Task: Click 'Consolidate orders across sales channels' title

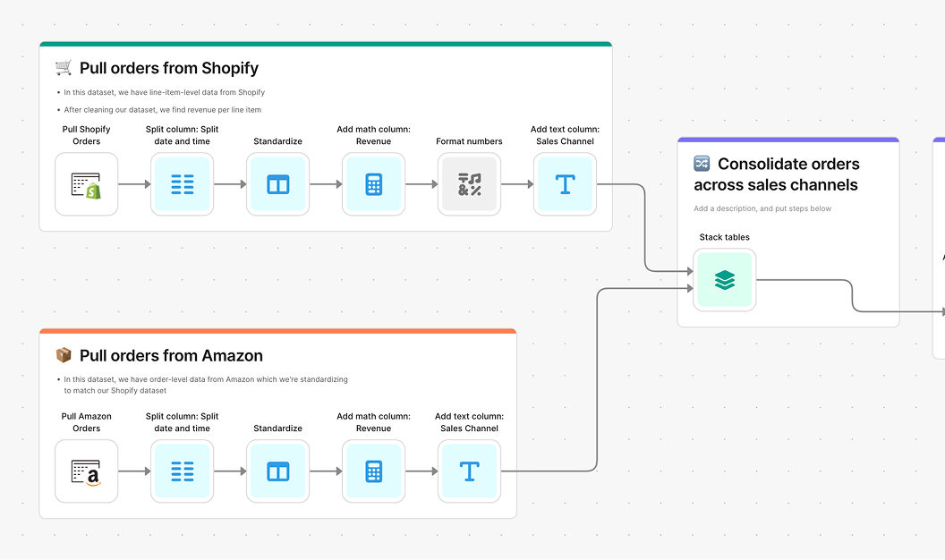Action: pyautogui.click(x=777, y=174)
